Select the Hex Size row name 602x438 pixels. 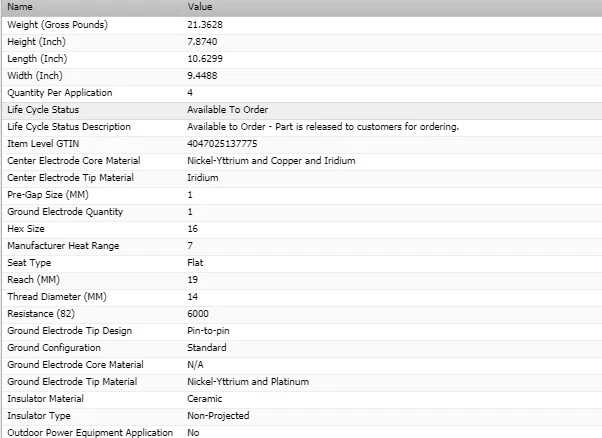coord(26,229)
